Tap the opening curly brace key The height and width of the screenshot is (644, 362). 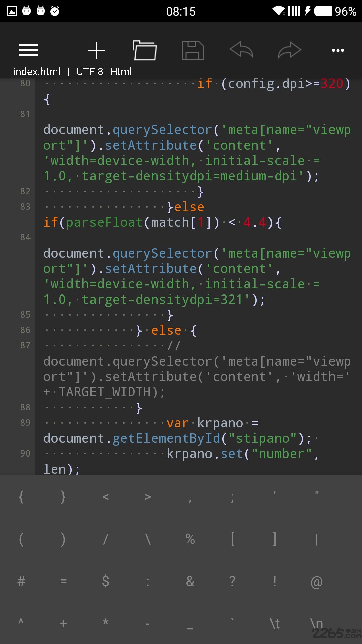(x=21, y=497)
